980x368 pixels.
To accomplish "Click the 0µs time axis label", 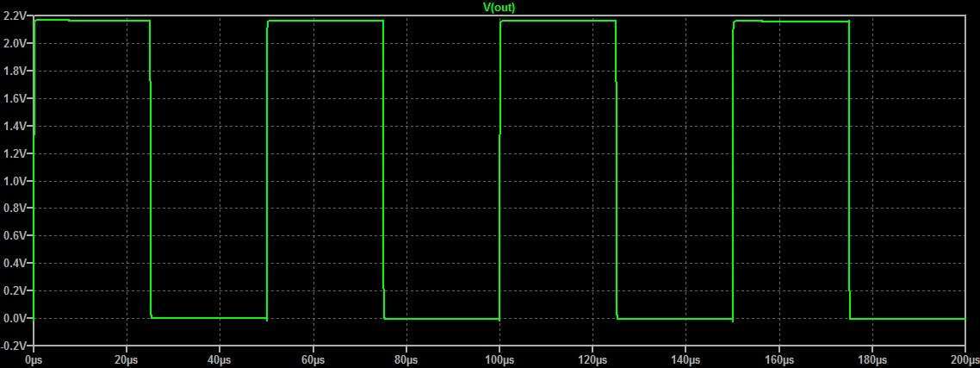I will coord(33,360).
